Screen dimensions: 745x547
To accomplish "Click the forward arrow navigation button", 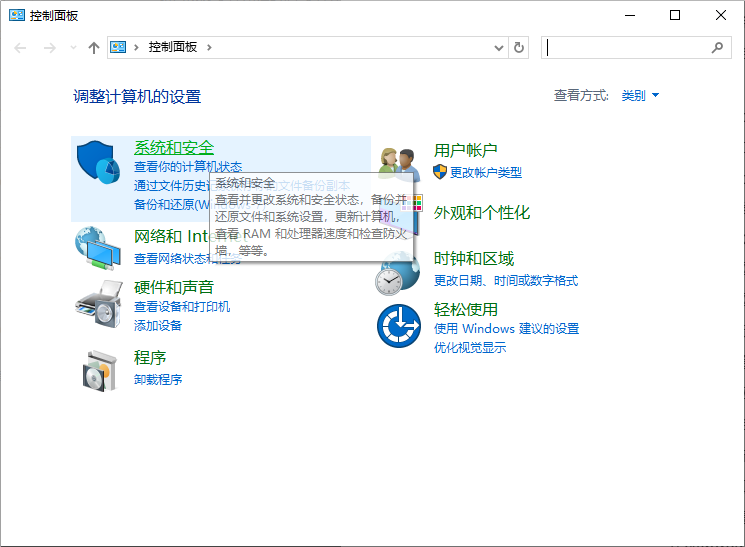I will pyautogui.click(x=49, y=48).
